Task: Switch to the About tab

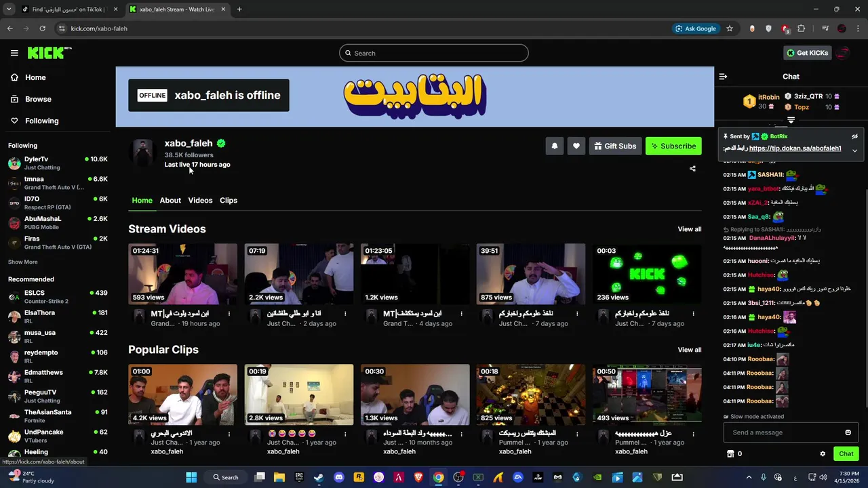Action: pyautogui.click(x=170, y=200)
